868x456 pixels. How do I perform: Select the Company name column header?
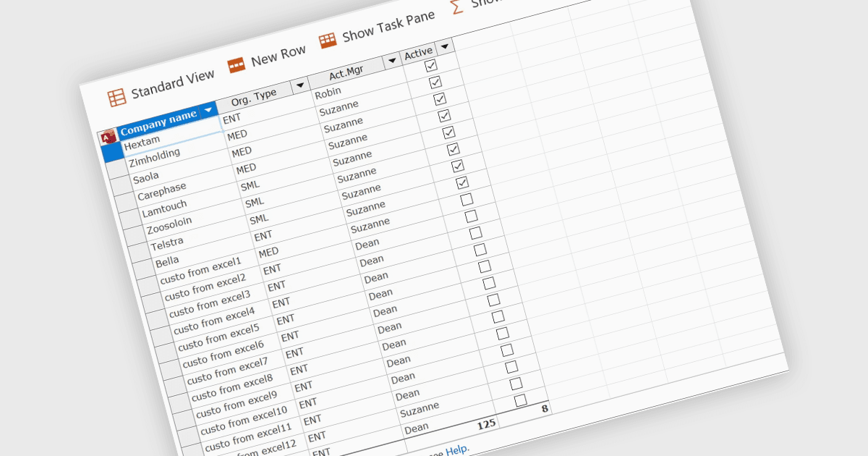pyautogui.click(x=167, y=121)
